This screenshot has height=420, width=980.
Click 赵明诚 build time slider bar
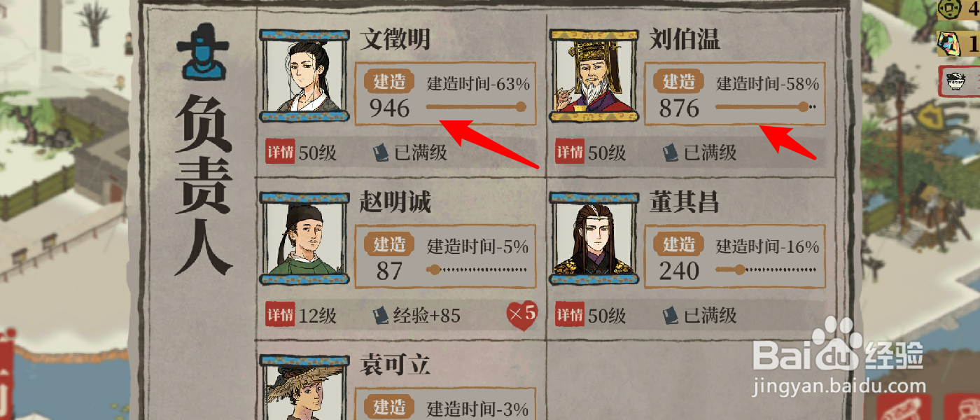pos(476,269)
